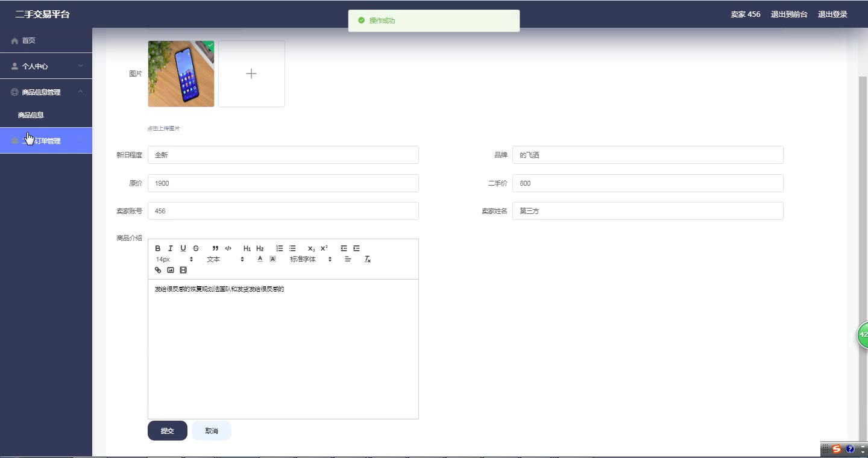Create a bulleted list
868x458 pixels.
tap(292, 248)
